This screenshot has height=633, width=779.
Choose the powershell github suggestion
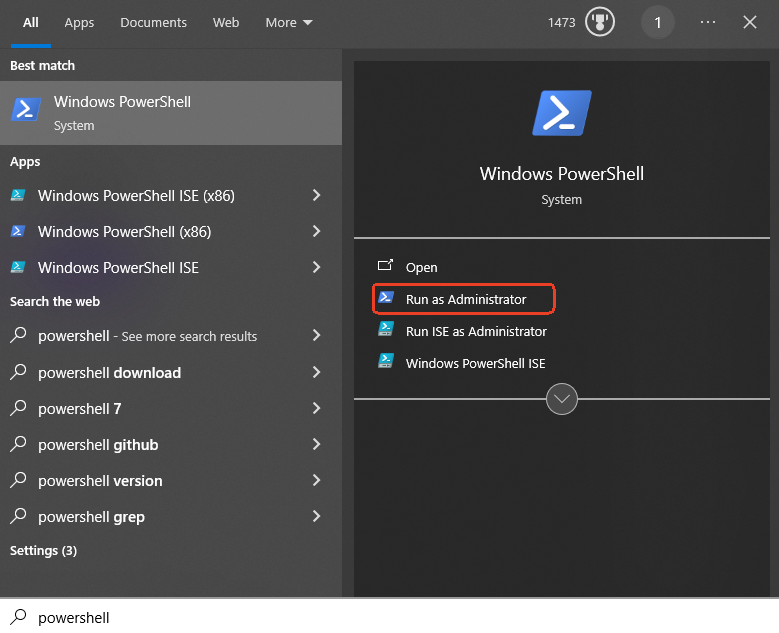click(x=98, y=445)
